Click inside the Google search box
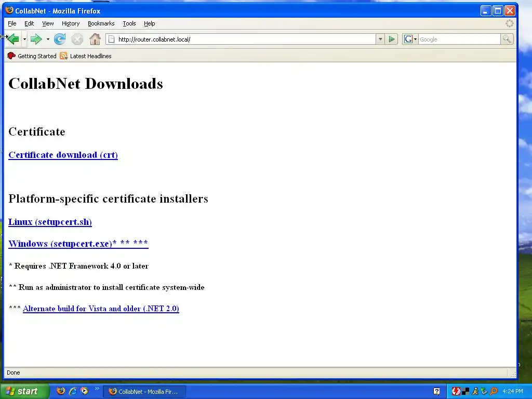 coord(459,39)
